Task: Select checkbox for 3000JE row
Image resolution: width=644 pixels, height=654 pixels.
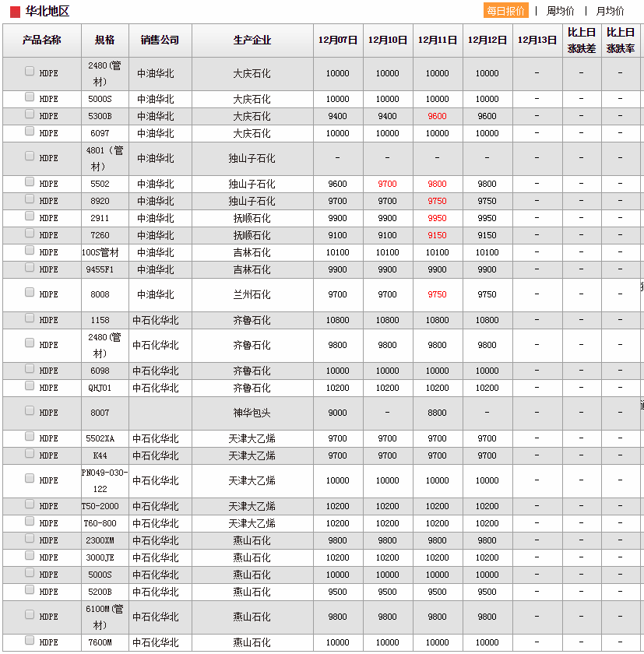Action: point(29,555)
